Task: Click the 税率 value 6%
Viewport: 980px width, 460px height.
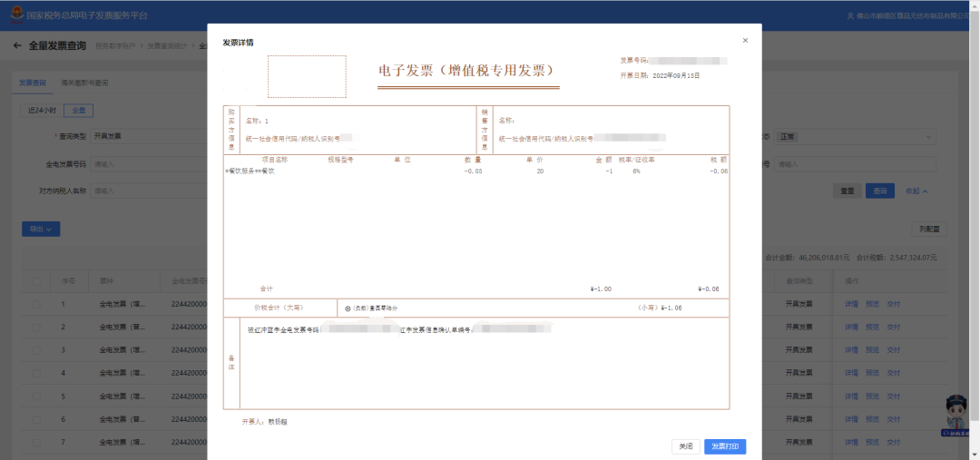Action: [x=636, y=171]
